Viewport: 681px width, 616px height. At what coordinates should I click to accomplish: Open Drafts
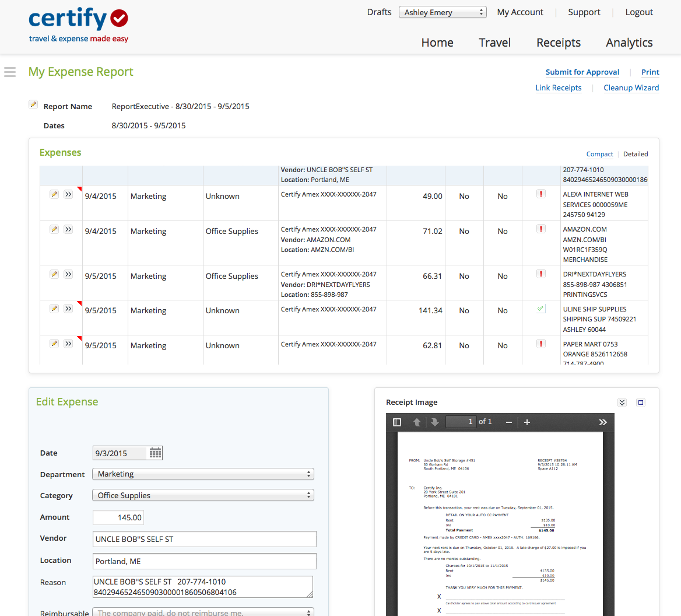(x=379, y=12)
